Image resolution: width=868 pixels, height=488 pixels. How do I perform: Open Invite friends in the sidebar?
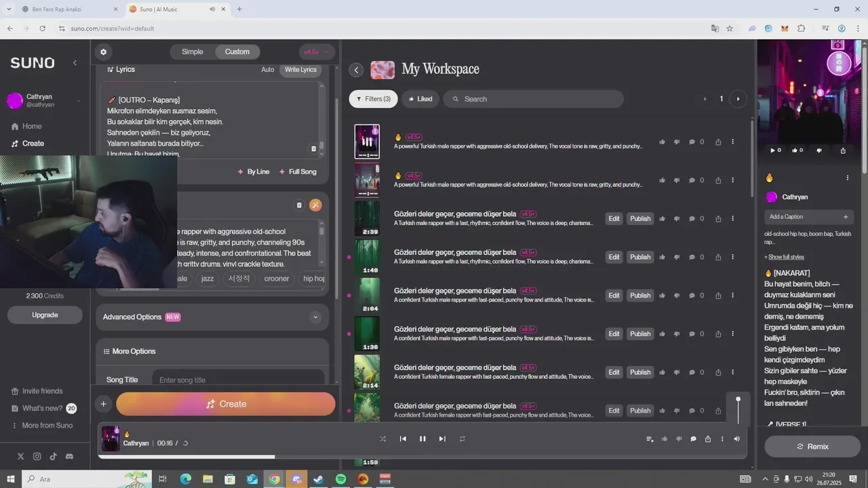coord(37,391)
